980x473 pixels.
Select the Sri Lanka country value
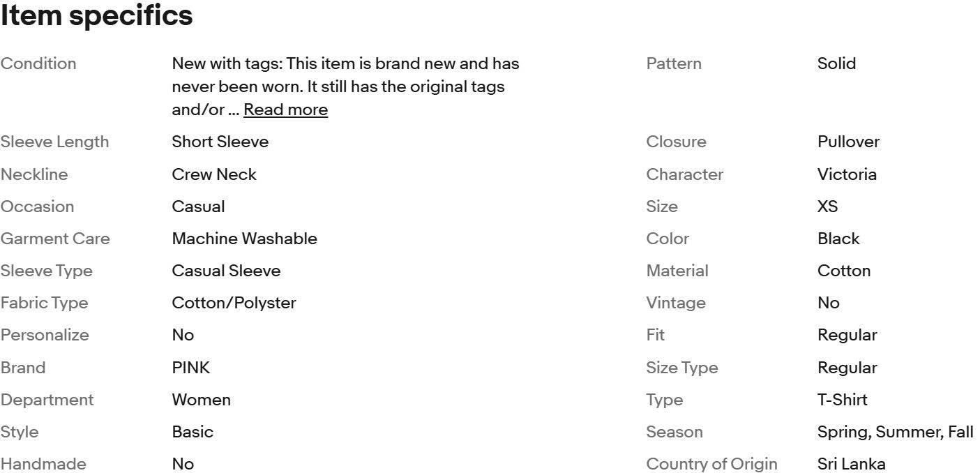pos(851,464)
